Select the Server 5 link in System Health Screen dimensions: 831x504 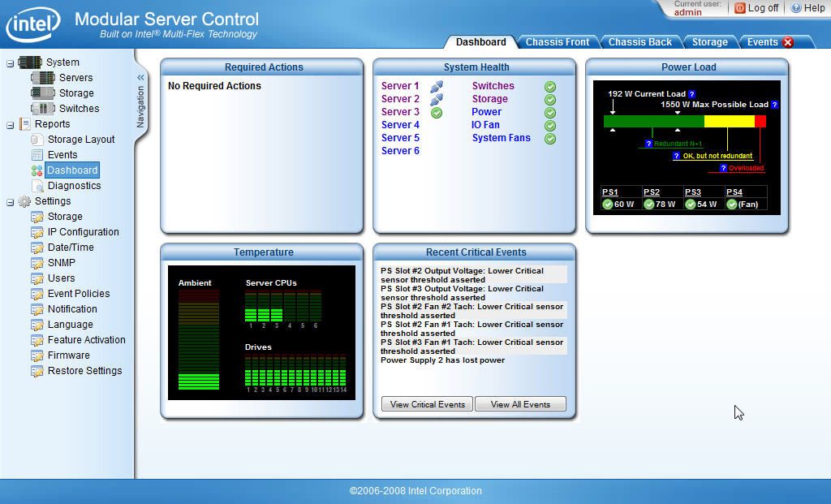399,137
